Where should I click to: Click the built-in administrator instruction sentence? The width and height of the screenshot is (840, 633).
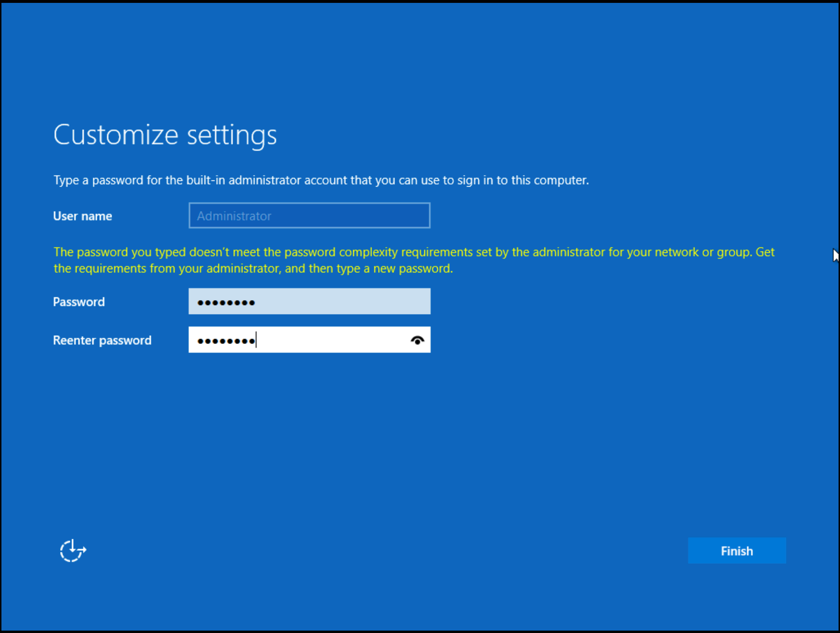[x=321, y=180]
